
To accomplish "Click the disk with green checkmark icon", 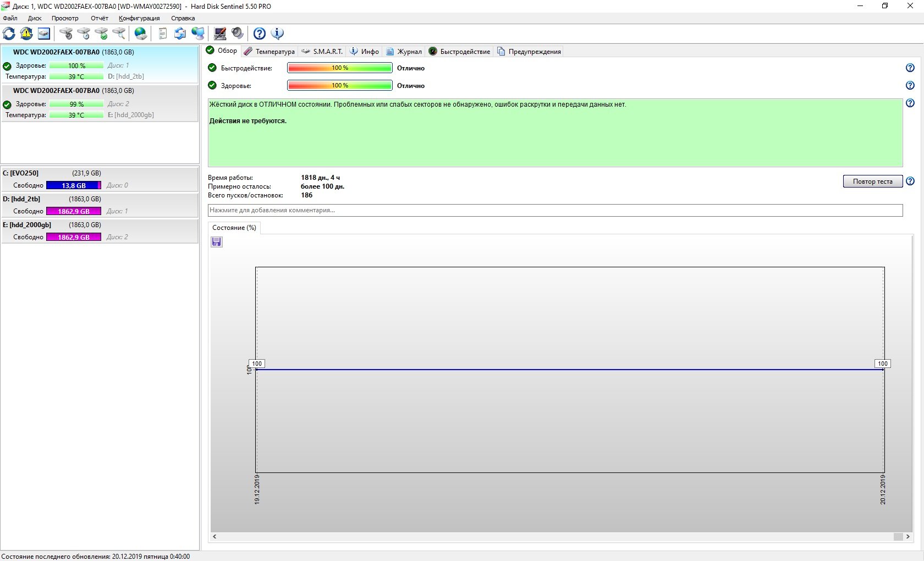I will coord(101,34).
